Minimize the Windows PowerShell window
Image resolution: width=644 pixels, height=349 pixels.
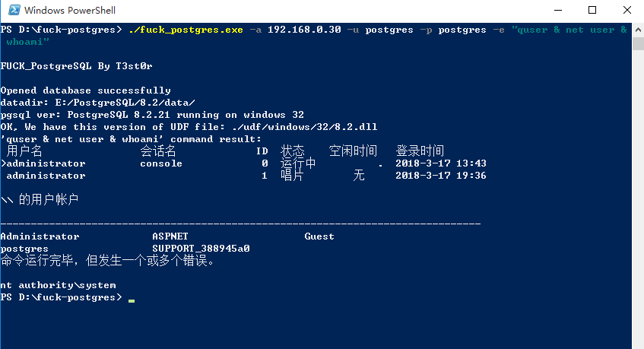(558, 11)
